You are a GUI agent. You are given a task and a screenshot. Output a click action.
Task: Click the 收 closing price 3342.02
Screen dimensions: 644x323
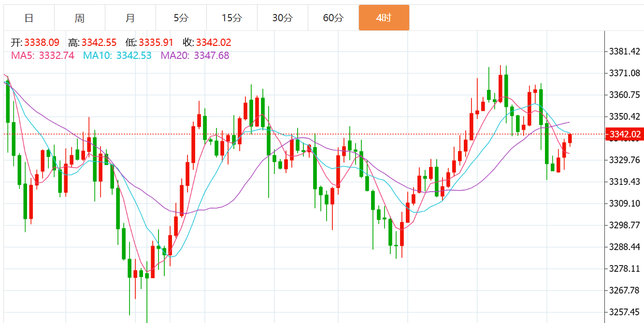click(x=214, y=42)
